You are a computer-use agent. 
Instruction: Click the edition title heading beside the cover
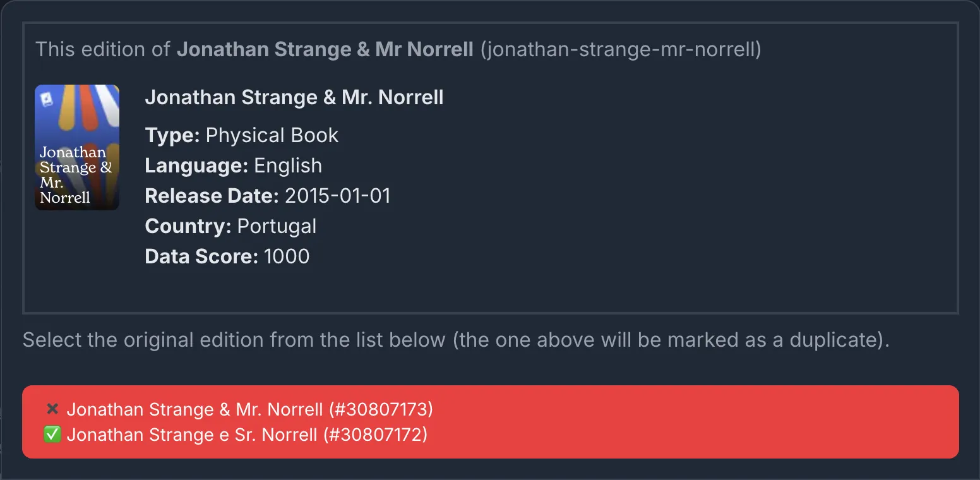[294, 97]
